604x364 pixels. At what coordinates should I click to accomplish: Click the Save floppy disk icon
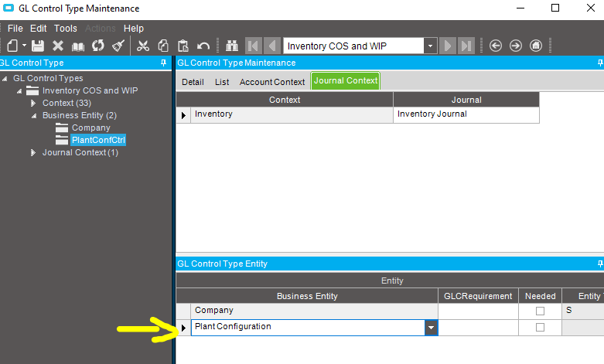tap(38, 46)
